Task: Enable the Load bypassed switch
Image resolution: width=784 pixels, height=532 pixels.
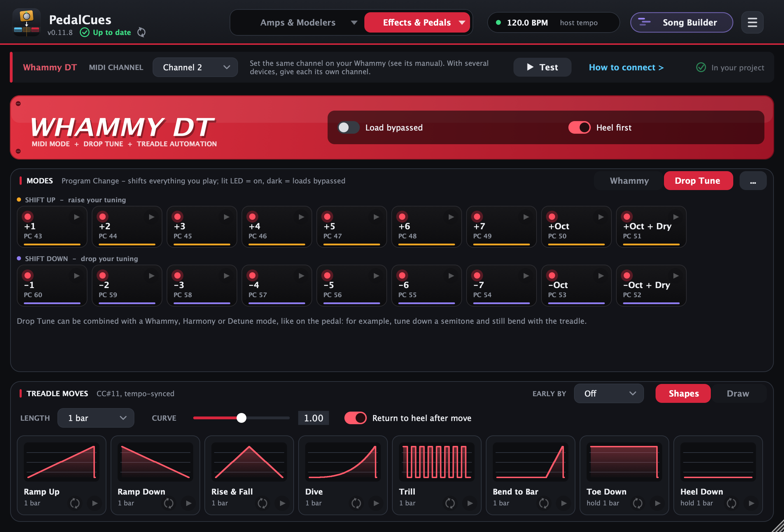Action: coord(348,127)
